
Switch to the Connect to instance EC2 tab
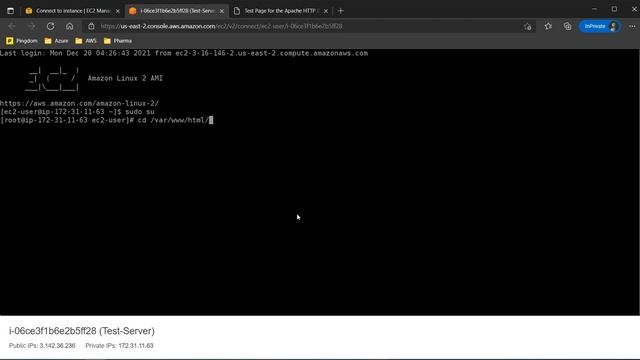coord(73,11)
